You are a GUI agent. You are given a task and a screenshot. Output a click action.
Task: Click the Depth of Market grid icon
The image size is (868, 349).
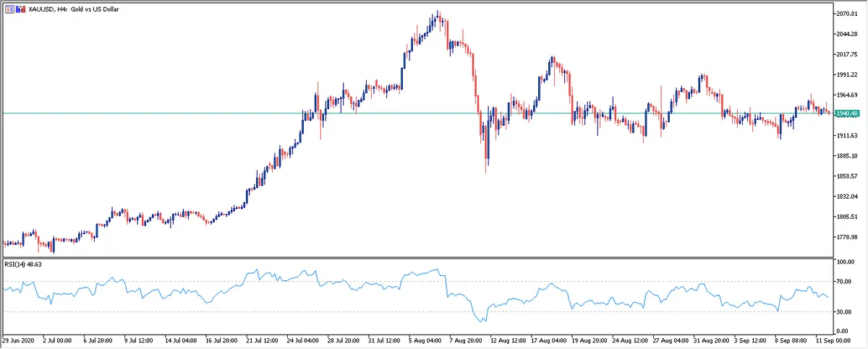(9, 9)
